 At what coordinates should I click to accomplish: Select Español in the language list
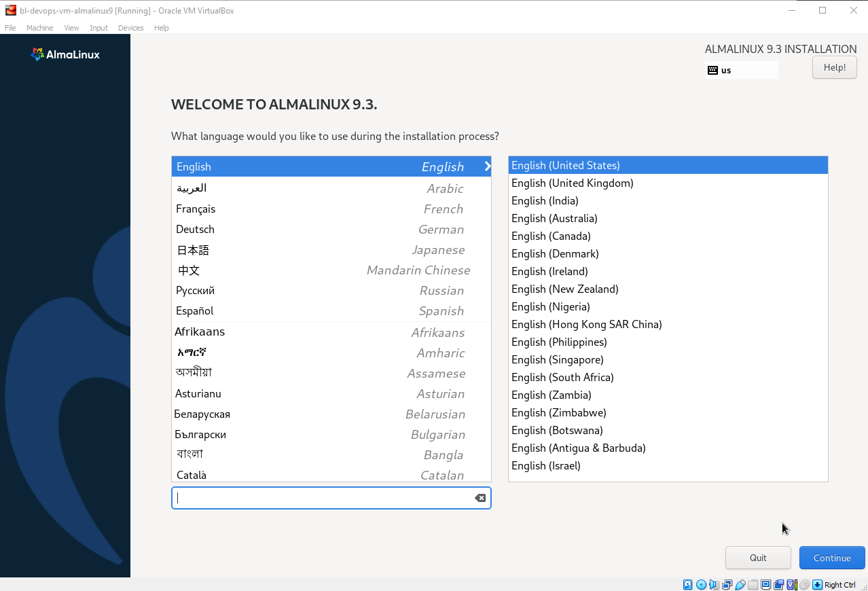click(331, 310)
